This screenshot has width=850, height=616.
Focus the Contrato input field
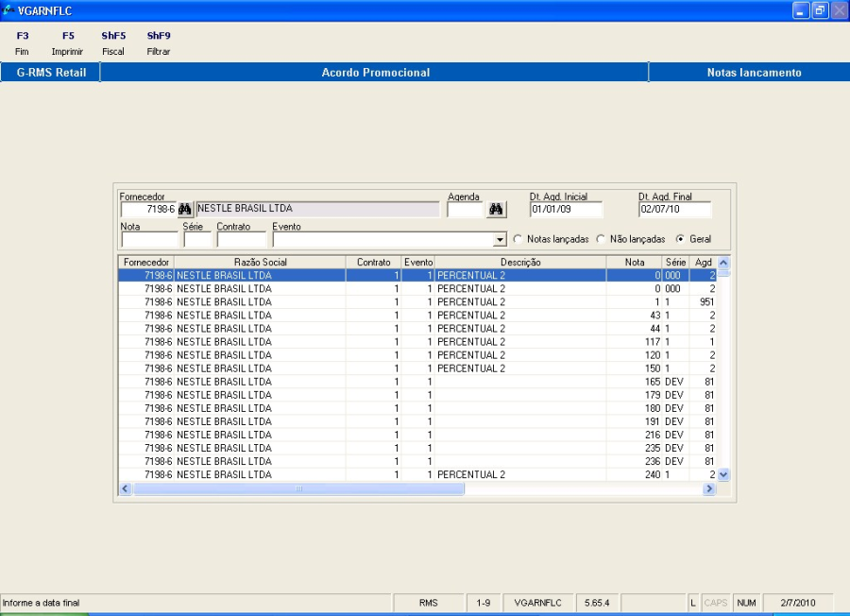point(242,240)
